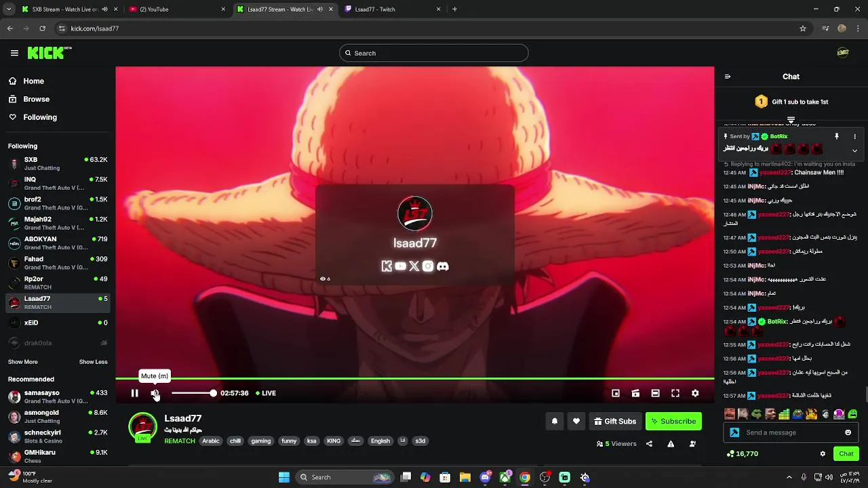Click Discord icon in stream overlay
This screenshot has height=488, width=868.
(x=443, y=266)
